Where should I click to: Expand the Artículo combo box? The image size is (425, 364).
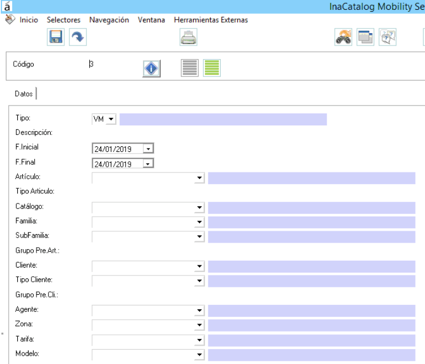[199, 178]
